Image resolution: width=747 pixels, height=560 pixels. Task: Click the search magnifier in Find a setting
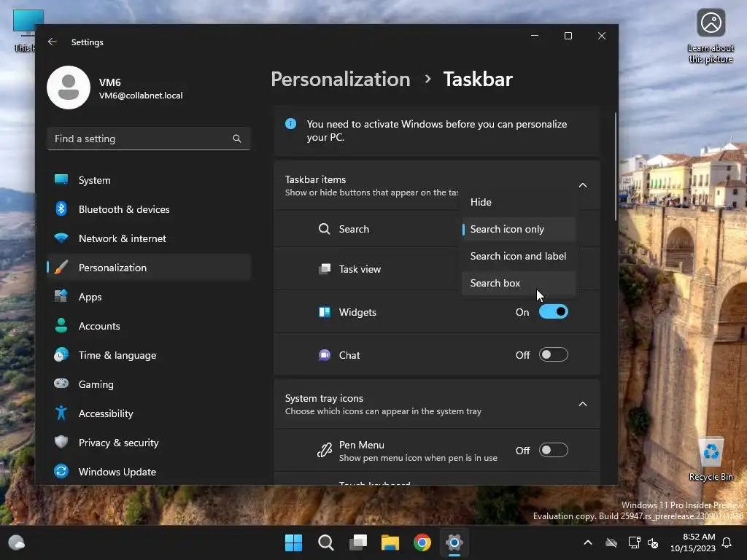click(237, 139)
